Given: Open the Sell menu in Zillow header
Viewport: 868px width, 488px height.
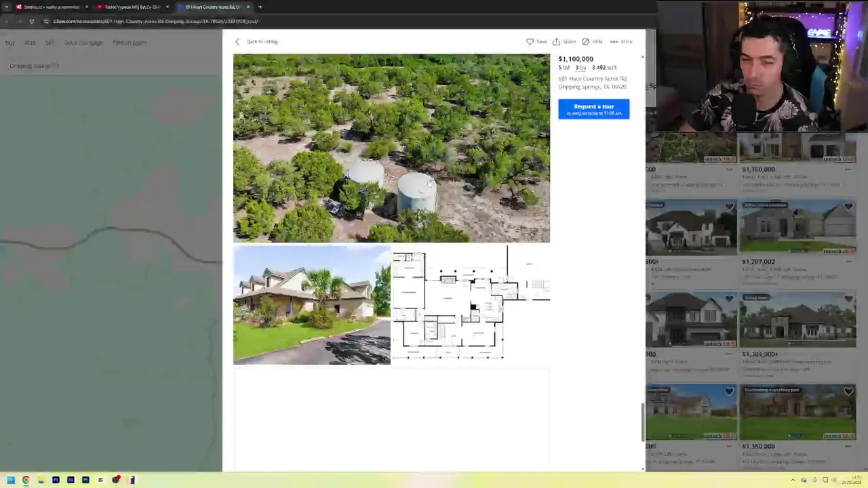Looking at the screenshot, I should [x=50, y=42].
